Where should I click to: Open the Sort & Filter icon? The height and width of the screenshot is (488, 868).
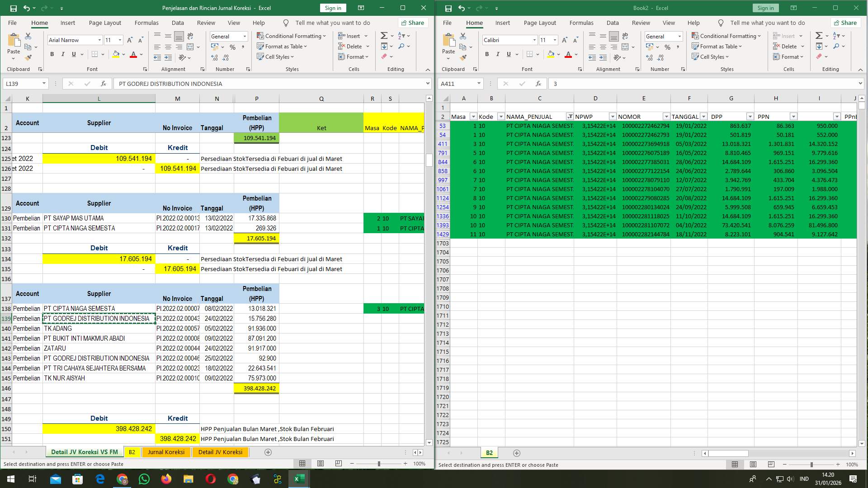click(401, 36)
